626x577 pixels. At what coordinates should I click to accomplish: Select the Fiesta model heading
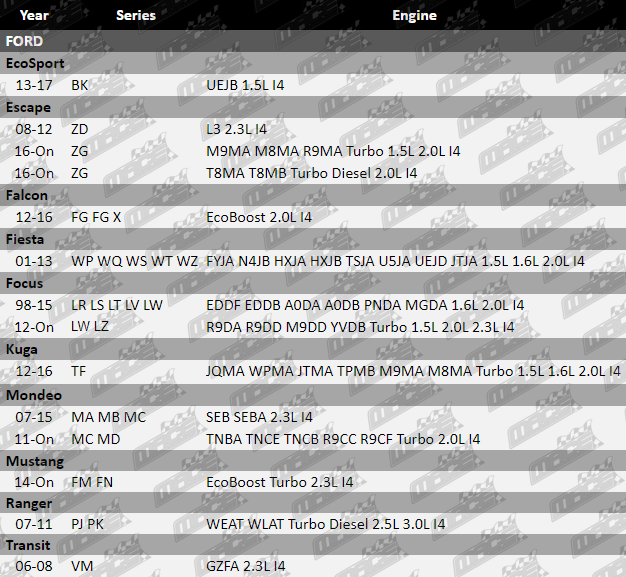coord(27,239)
